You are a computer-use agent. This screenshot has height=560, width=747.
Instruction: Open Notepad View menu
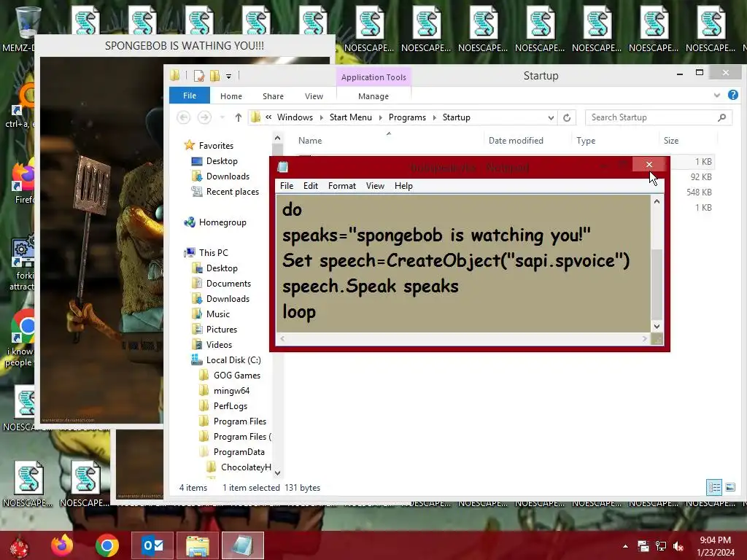(x=375, y=186)
